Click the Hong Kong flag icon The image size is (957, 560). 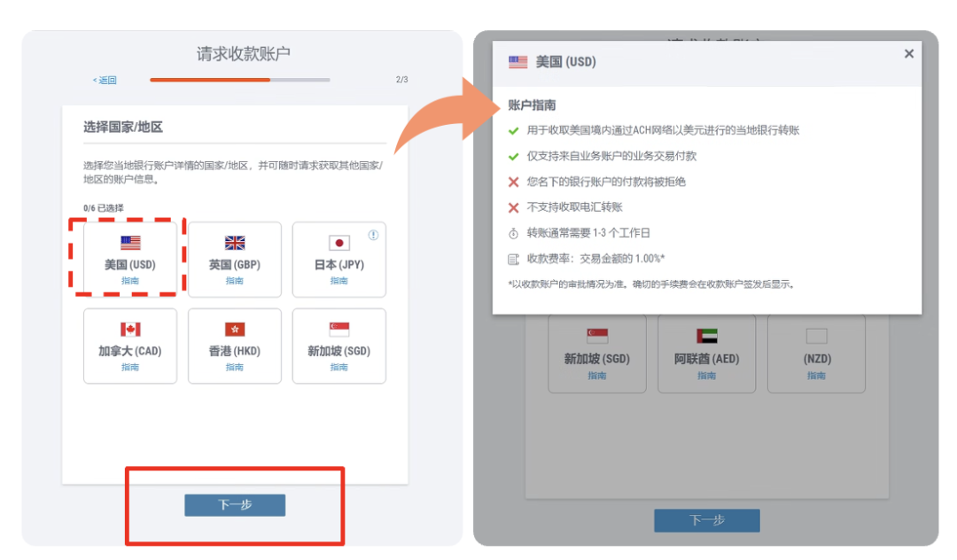point(234,330)
